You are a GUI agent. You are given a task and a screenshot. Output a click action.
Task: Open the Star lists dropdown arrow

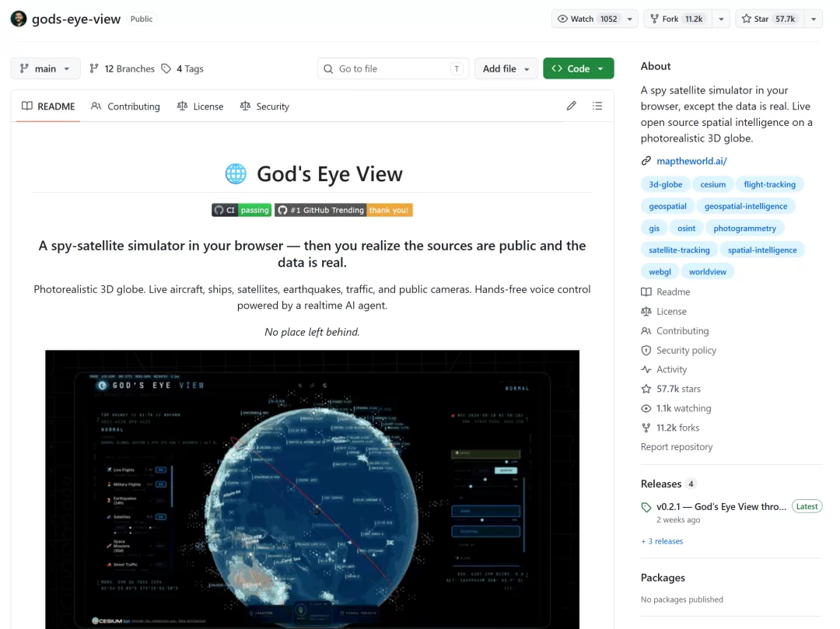point(814,19)
